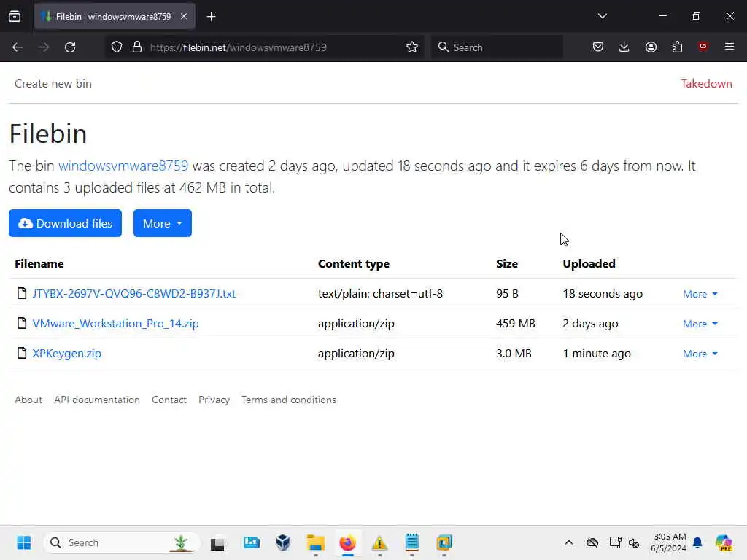
Task: Open the Privacy footer link
Action: click(214, 400)
